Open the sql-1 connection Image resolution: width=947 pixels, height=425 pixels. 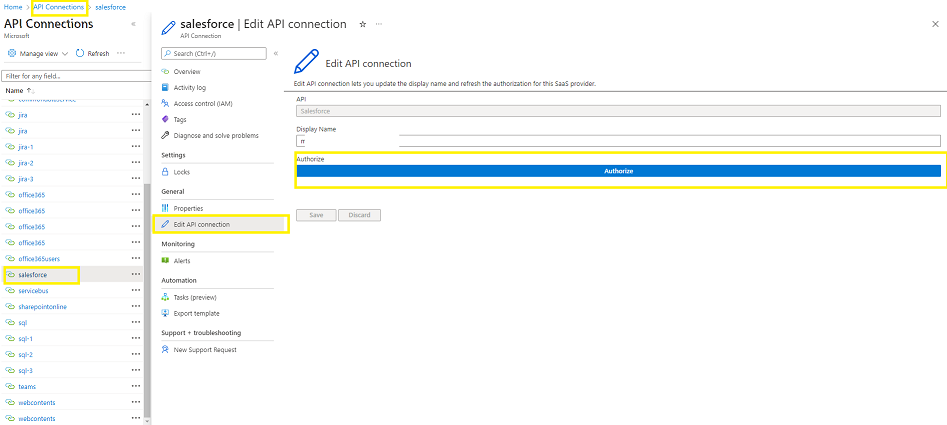[x=25, y=339]
